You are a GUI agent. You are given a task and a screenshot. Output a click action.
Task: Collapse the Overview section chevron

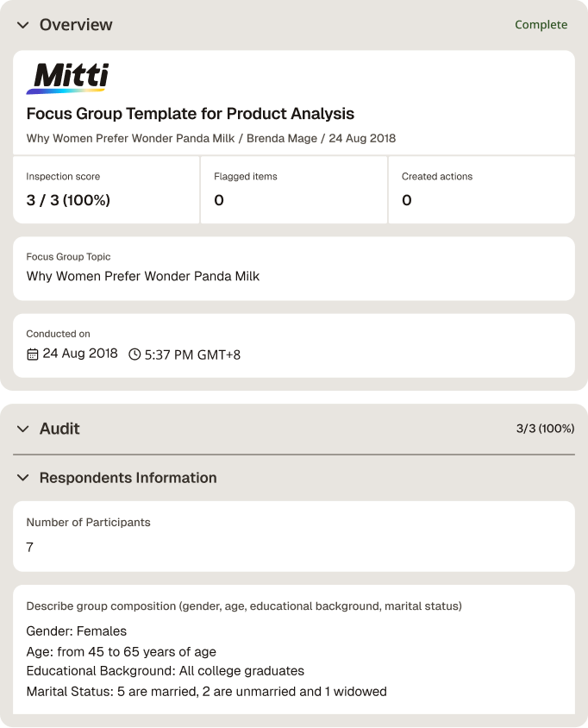(x=22, y=25)
